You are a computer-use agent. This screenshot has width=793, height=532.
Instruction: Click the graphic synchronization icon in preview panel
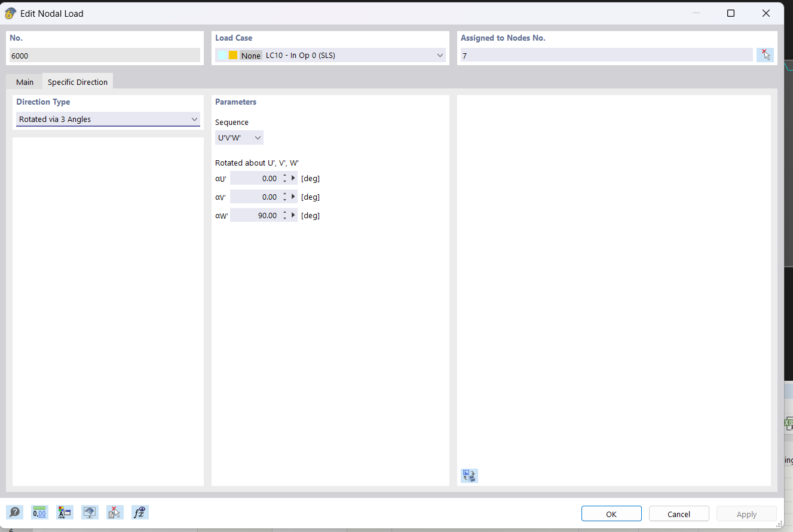click(469, 475)
